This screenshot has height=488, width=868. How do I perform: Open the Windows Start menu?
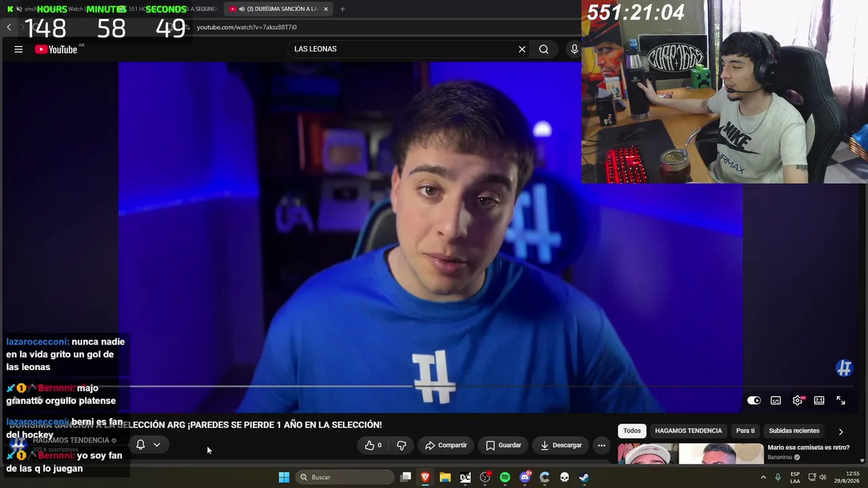(x=284, y=477)
